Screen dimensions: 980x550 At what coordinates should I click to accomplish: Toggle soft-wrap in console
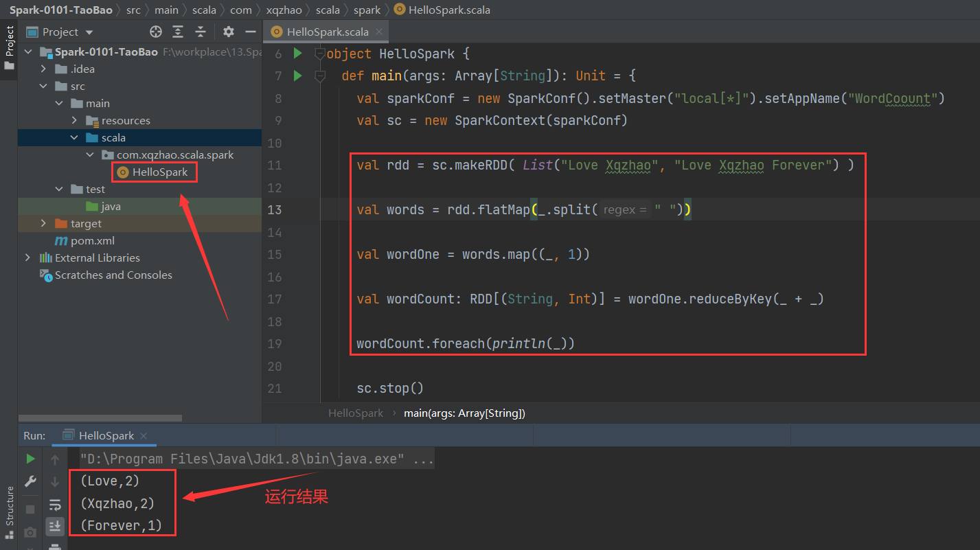[x=55, y=505]
